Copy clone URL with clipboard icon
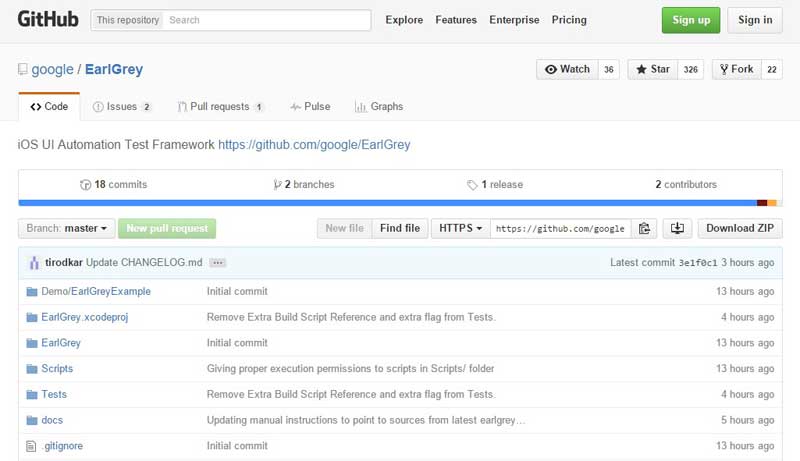Screen dimensions: 800x461 (644, 228)
